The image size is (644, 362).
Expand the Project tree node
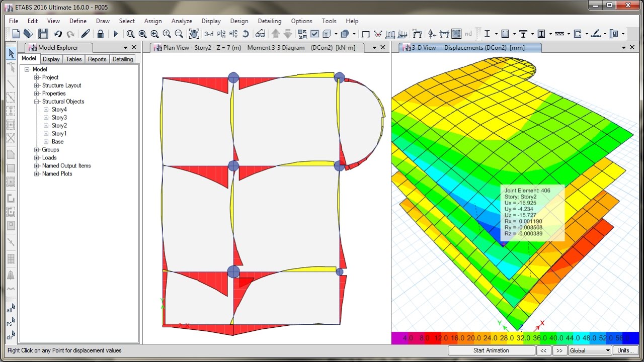(x=36, y=77)
